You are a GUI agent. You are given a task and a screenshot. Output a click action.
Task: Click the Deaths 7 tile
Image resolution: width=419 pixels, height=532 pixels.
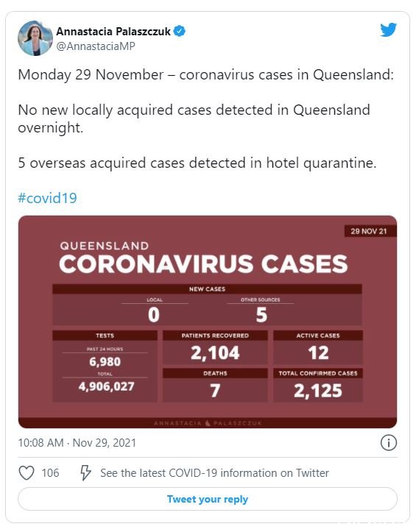[215, 385]
